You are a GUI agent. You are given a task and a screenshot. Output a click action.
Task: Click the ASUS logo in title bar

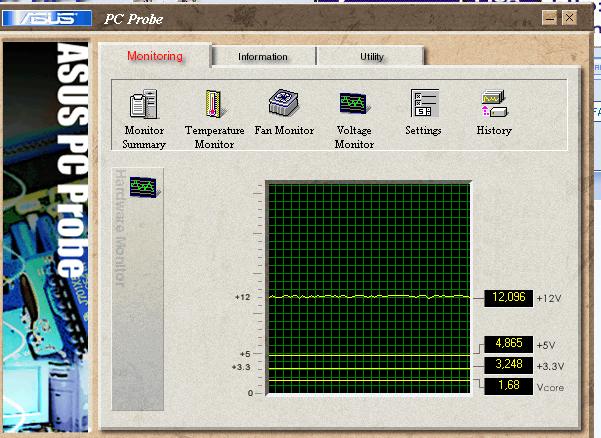47,18
